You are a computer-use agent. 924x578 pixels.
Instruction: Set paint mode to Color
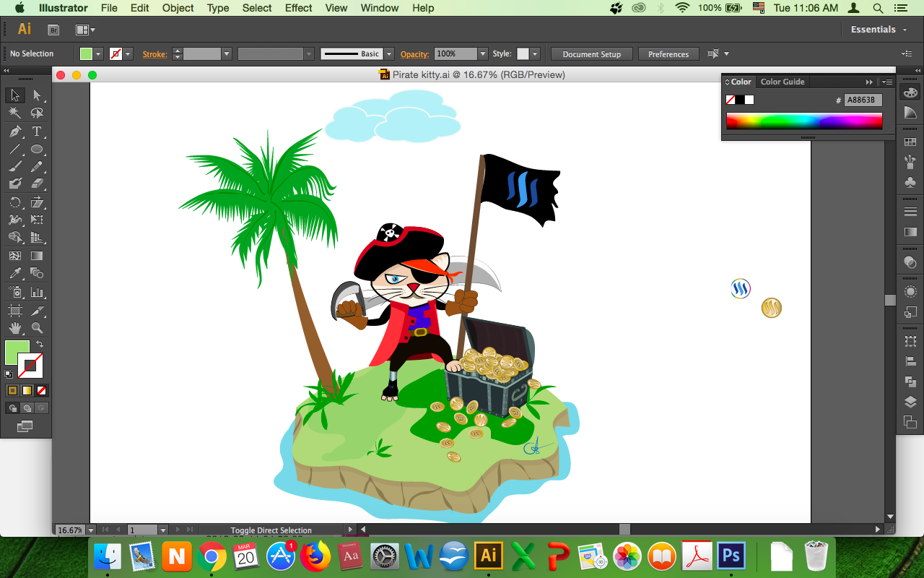(12, 390)
